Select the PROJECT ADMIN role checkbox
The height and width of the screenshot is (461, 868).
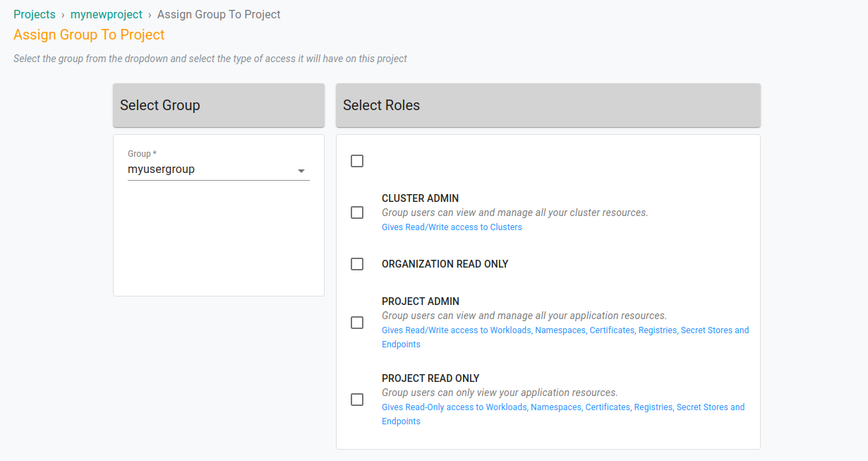pyautogui.click(x=357, y=323)
